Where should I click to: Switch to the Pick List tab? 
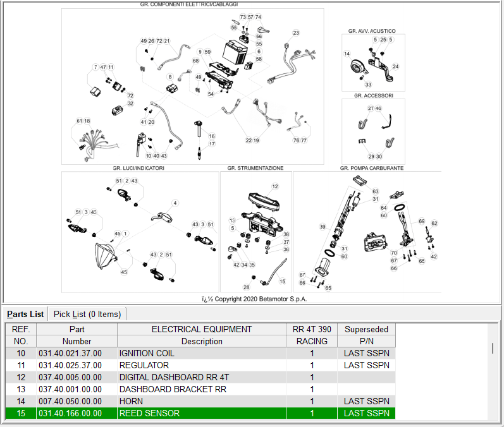[87, 314]
